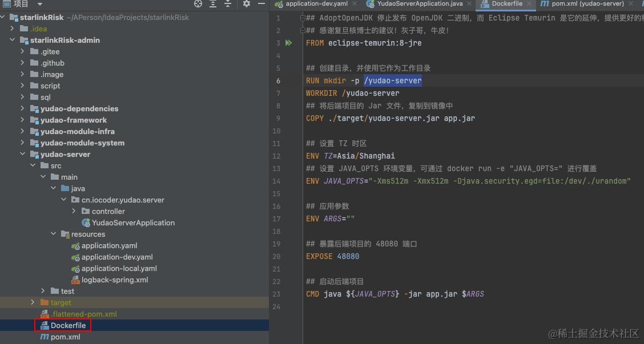Expand the .idea folder

(13, 29)
